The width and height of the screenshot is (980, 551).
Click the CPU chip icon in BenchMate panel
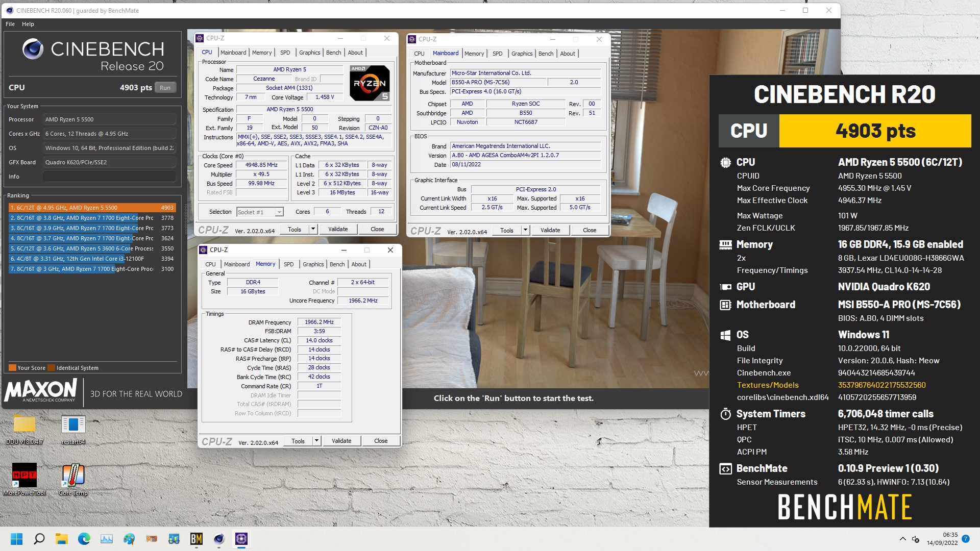click(725, 162)
